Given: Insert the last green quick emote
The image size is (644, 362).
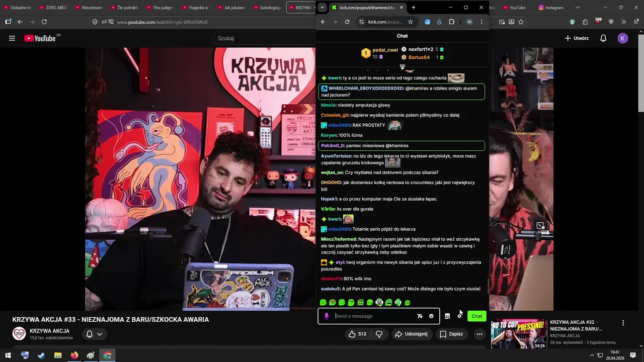Looking at the screenshot, I should (x=408, y=303).
